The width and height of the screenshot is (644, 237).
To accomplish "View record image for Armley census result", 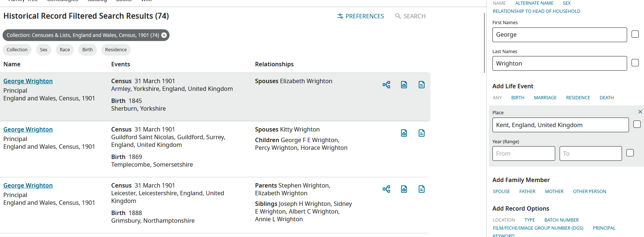I will click(x=404, y=85).
